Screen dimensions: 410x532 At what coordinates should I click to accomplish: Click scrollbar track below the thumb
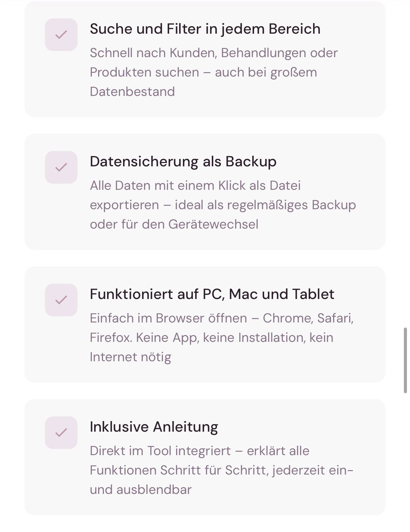click(x=405, y=463)
